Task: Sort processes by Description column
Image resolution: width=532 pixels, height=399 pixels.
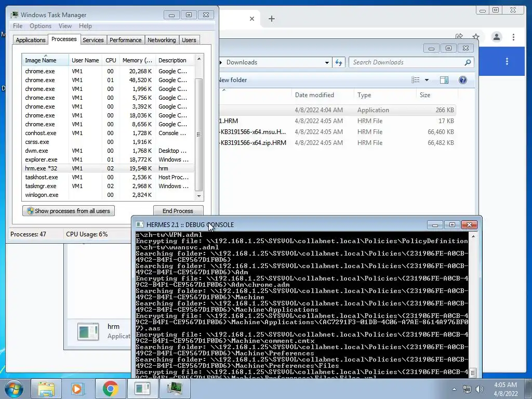Action: tap(175, 60)
